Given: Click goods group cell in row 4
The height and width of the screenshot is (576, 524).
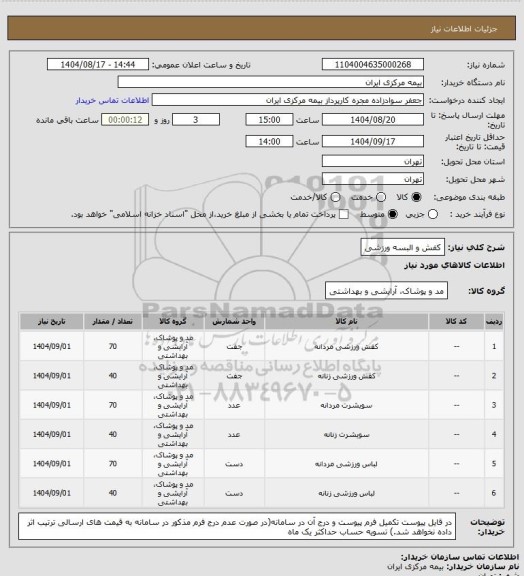Looking at the screenshot, I should (173, 435).
